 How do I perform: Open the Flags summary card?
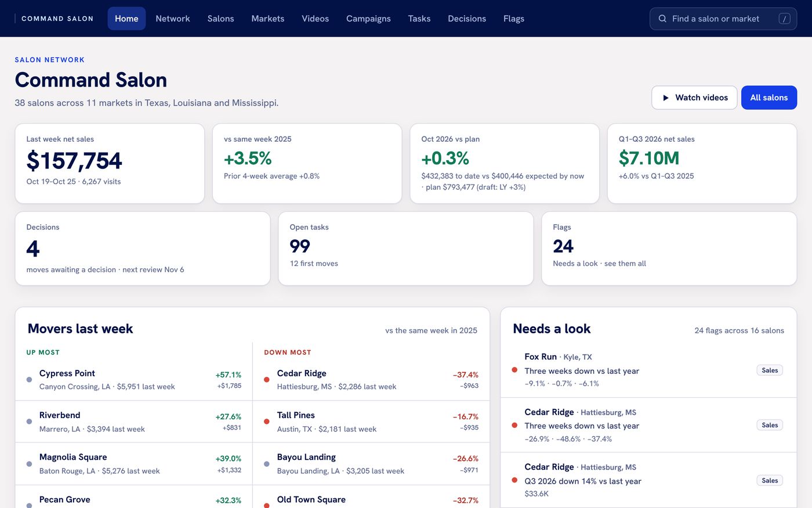pyautogui.click(x=669, y=248)
